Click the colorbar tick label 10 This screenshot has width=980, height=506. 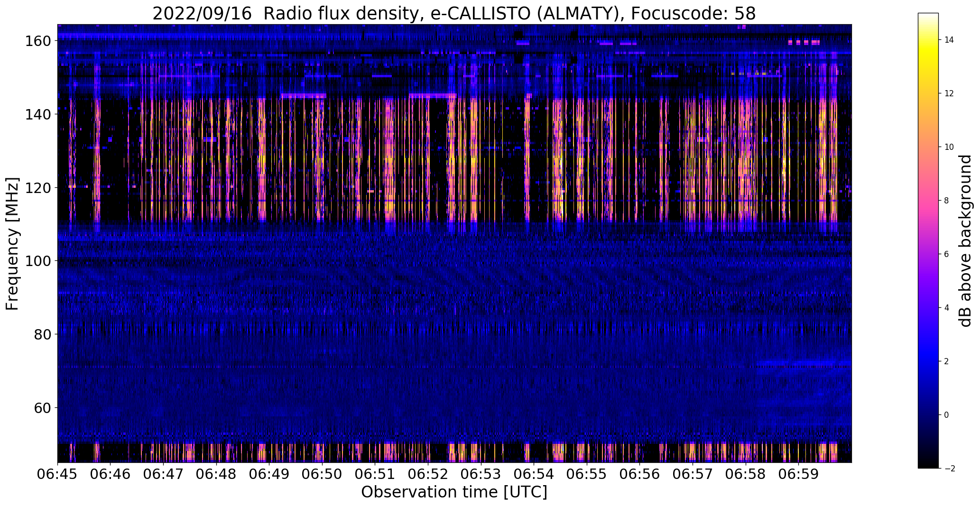949,147
